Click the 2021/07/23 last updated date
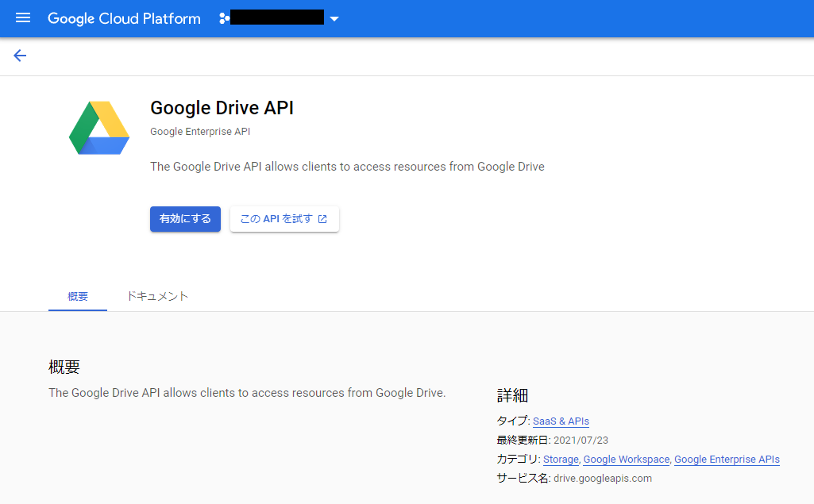The image size is (814, 504). [581, 441]
